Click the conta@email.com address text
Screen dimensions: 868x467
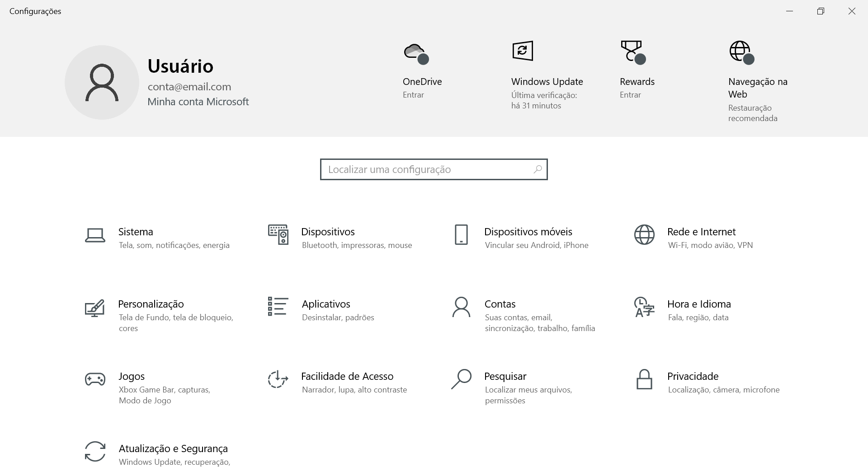click(189, 87)
